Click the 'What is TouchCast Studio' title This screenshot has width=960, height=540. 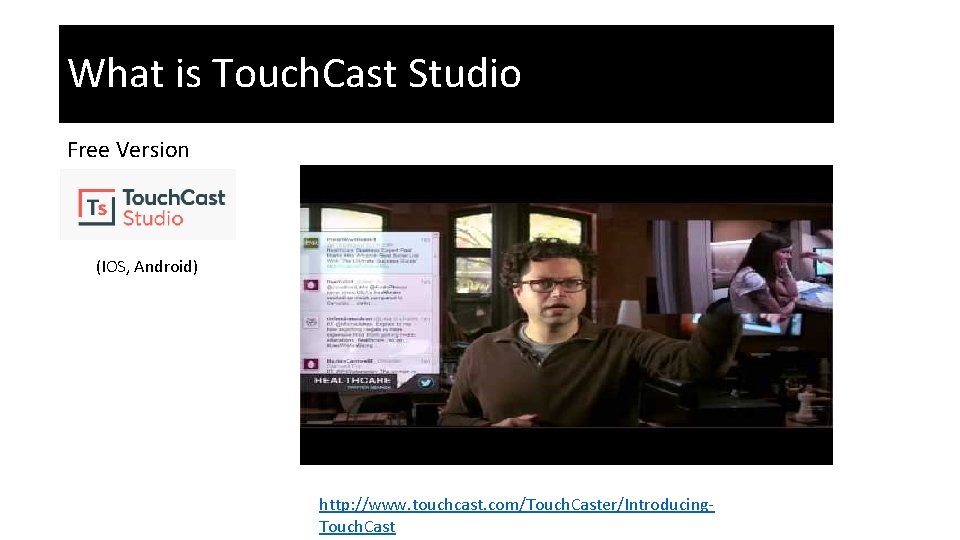pyautogui.click(x=294, y=73)
